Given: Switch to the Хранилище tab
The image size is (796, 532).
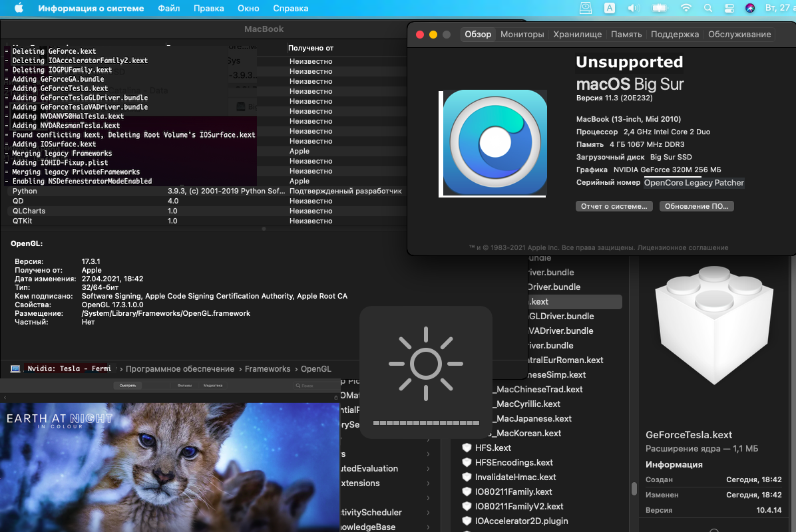Looking at the screenshot, I should 577,35.
